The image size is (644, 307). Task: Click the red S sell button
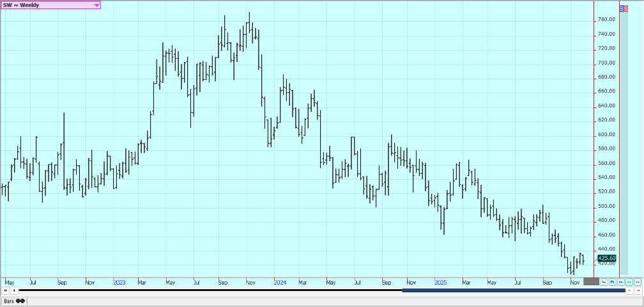[x=625, y=8]
